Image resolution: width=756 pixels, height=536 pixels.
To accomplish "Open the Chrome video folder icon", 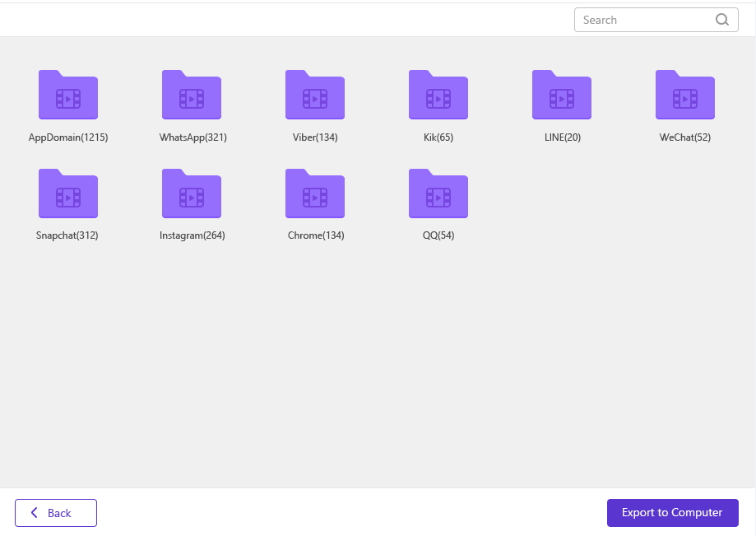I will point(315,193).
